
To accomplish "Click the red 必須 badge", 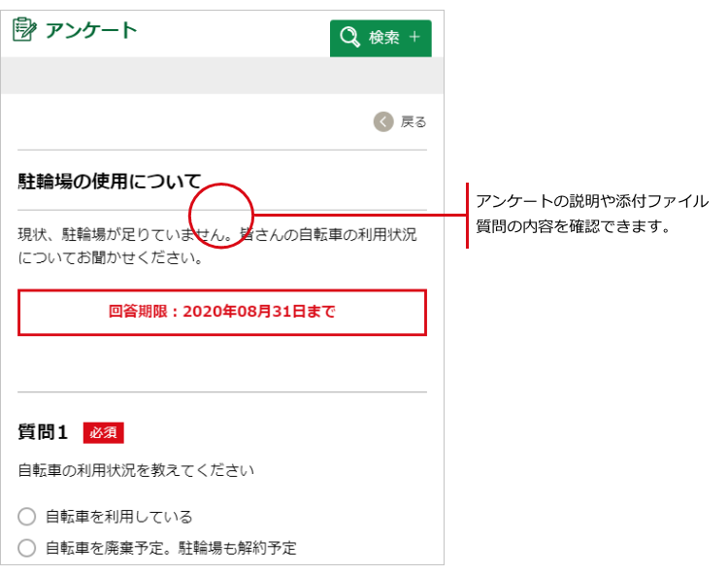I will pyautogui.click(x=103, y=432).
